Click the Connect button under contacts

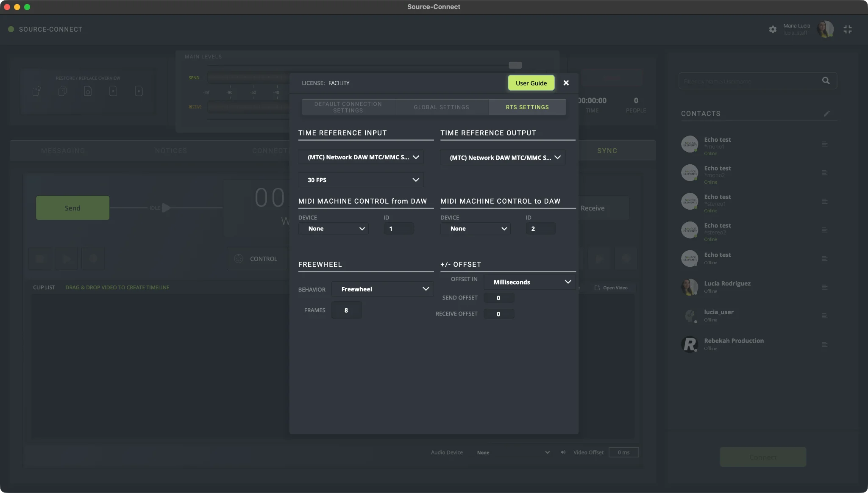pyautogui.click(x=763, y=457)
